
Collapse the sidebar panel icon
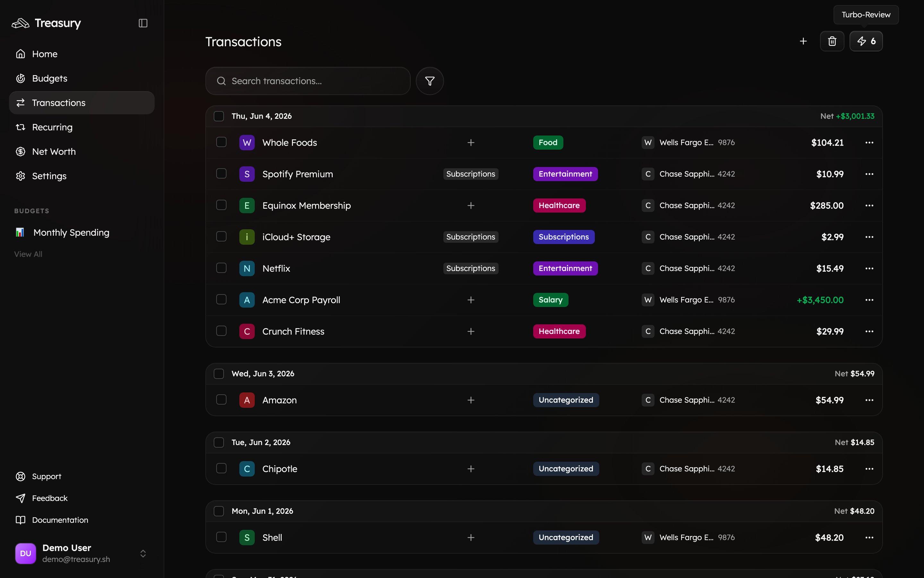143,23
